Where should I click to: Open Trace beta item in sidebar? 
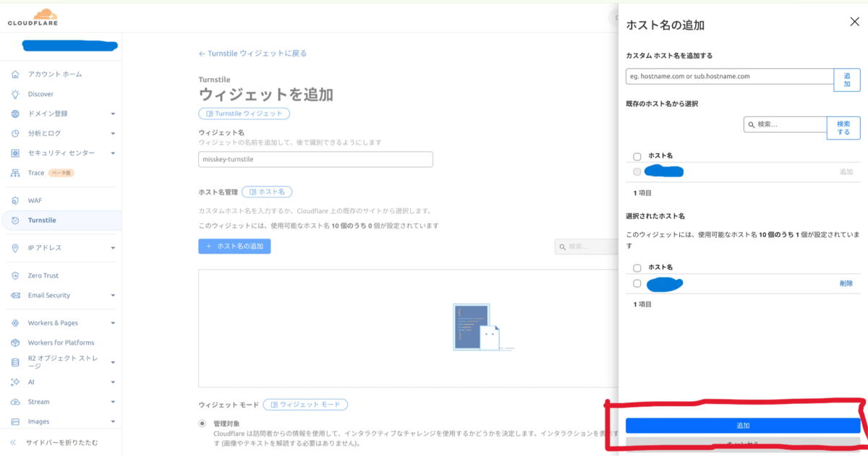coord(51,173)
